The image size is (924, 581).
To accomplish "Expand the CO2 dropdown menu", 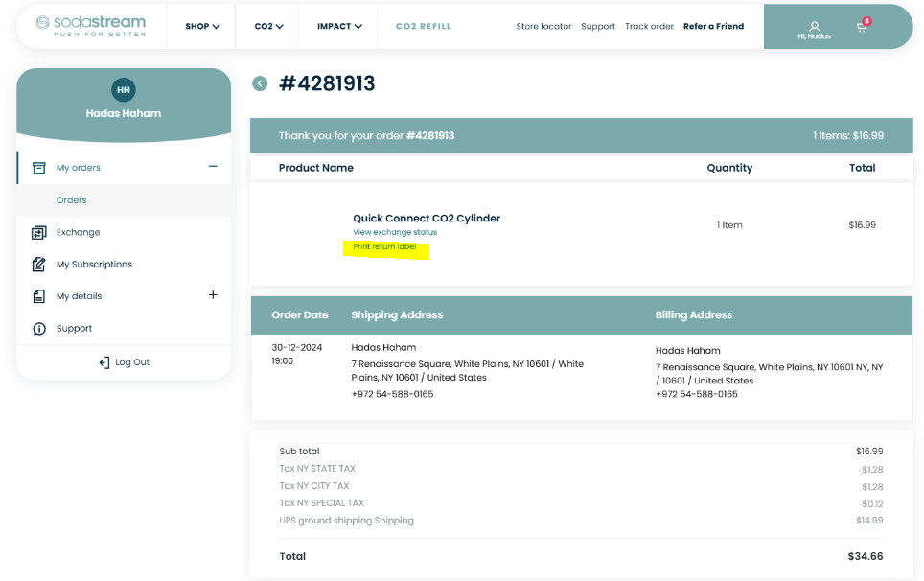I will point(268,27).
